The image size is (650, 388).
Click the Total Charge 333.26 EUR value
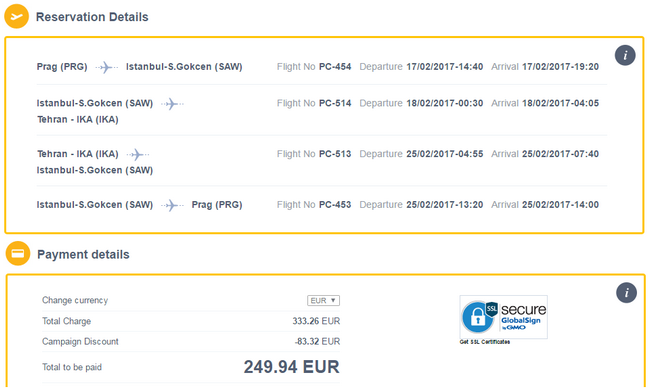point(316,321)
